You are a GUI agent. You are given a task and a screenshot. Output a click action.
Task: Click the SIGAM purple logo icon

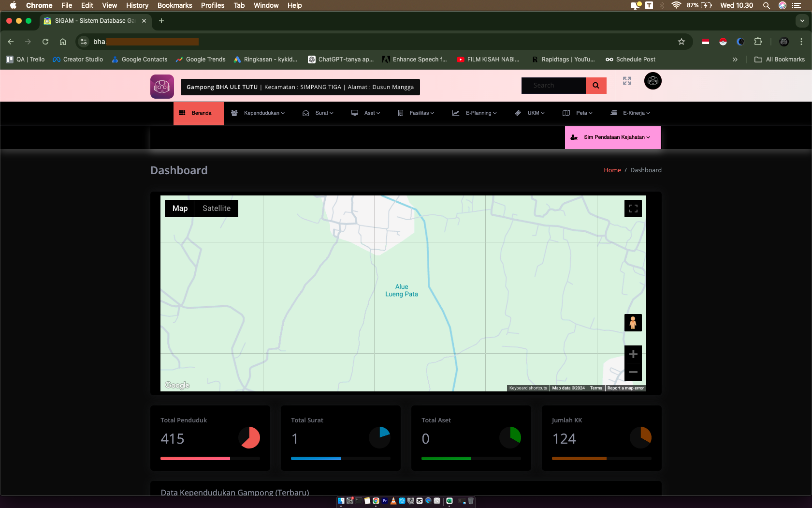coord(162,87)
